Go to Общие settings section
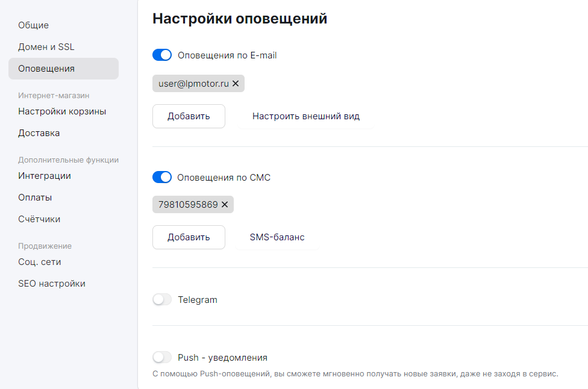Viewport: 588px width, 389px height. (x=33, y=25)
